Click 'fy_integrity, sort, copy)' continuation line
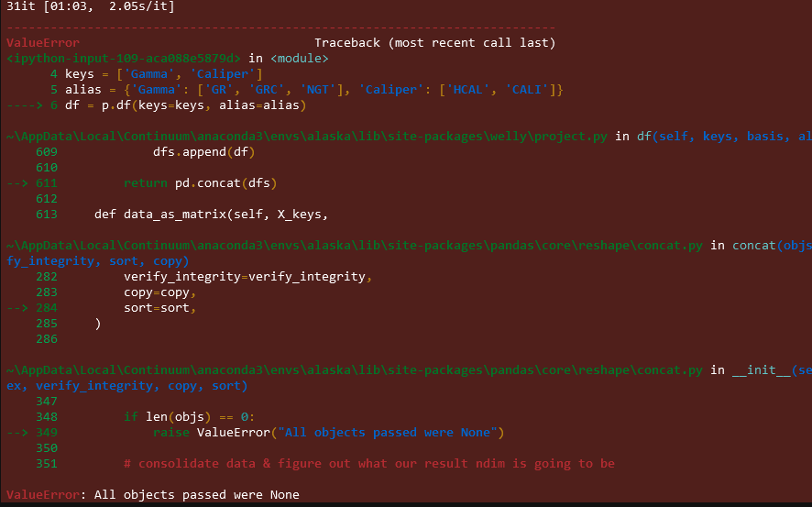The width and height of the screenshot is (812, 507). tap(98, 261)
